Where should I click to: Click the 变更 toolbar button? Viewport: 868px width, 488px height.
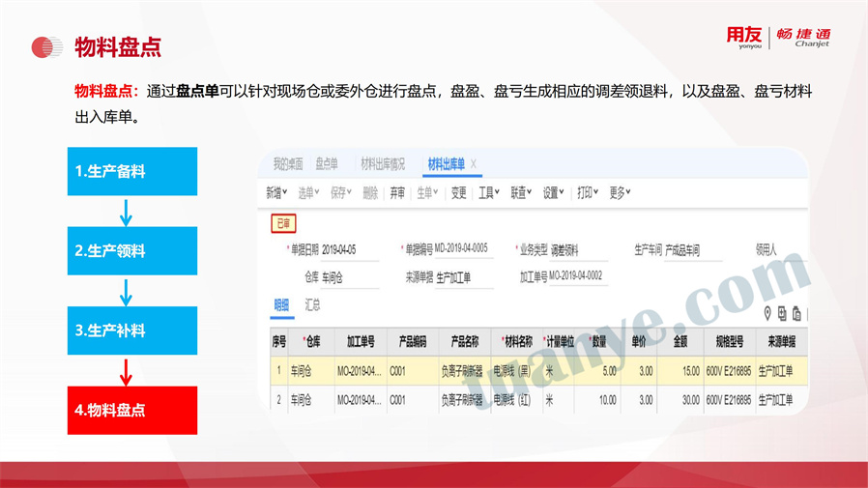click(458, 192)
